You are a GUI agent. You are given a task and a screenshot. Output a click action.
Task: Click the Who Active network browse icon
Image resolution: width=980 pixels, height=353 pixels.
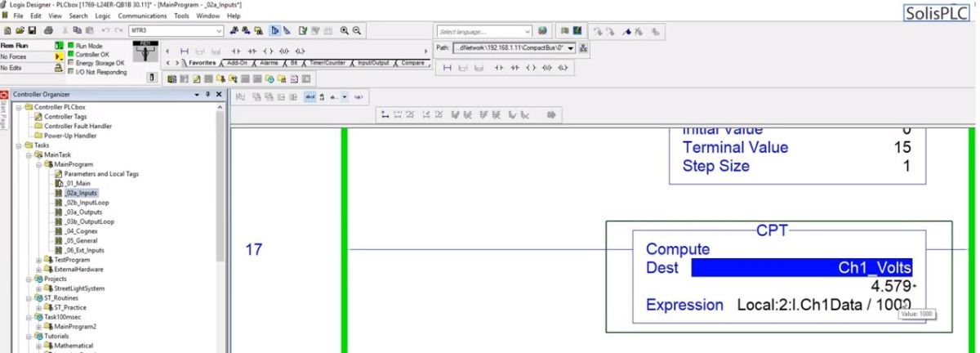pos(583,48)
